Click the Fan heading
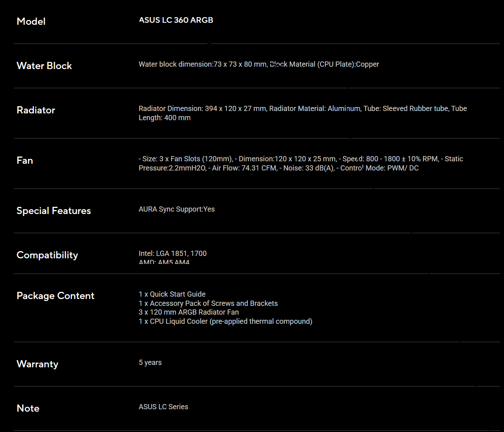Screen dimensions: 504x432 pyautogui.click(x=25, y=161)
